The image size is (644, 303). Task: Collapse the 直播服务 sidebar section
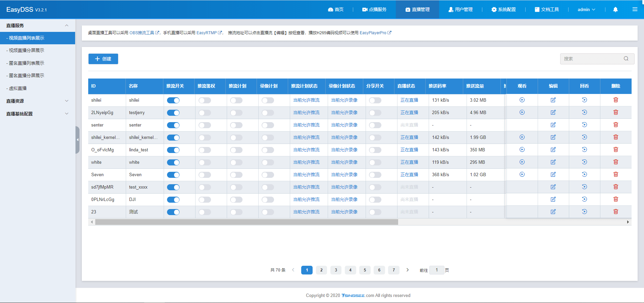(38, 26)
